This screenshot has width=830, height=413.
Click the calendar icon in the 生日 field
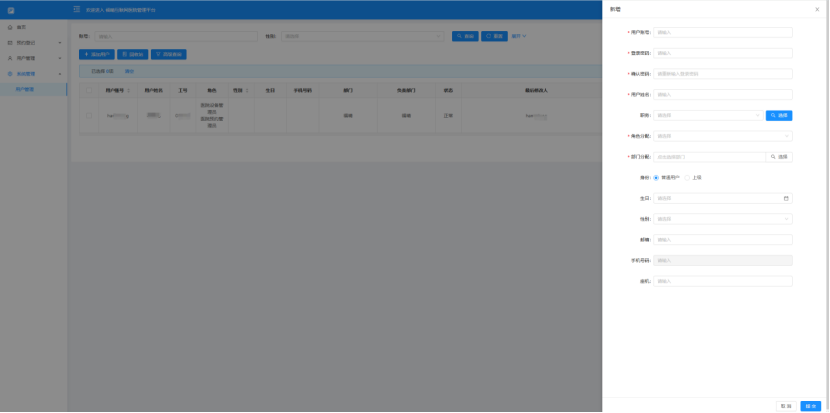786,198
